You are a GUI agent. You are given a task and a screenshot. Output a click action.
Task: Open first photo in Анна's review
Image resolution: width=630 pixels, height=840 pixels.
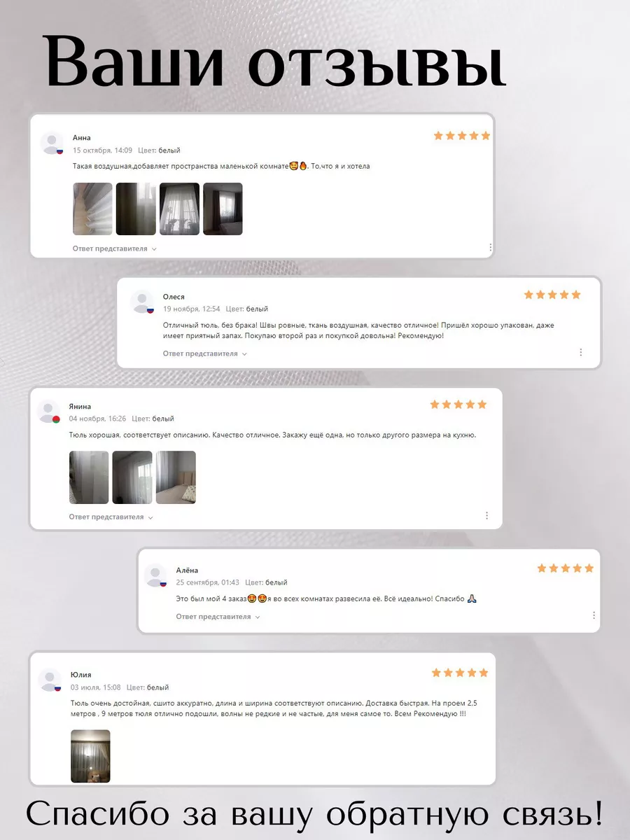tap(92, 209)
